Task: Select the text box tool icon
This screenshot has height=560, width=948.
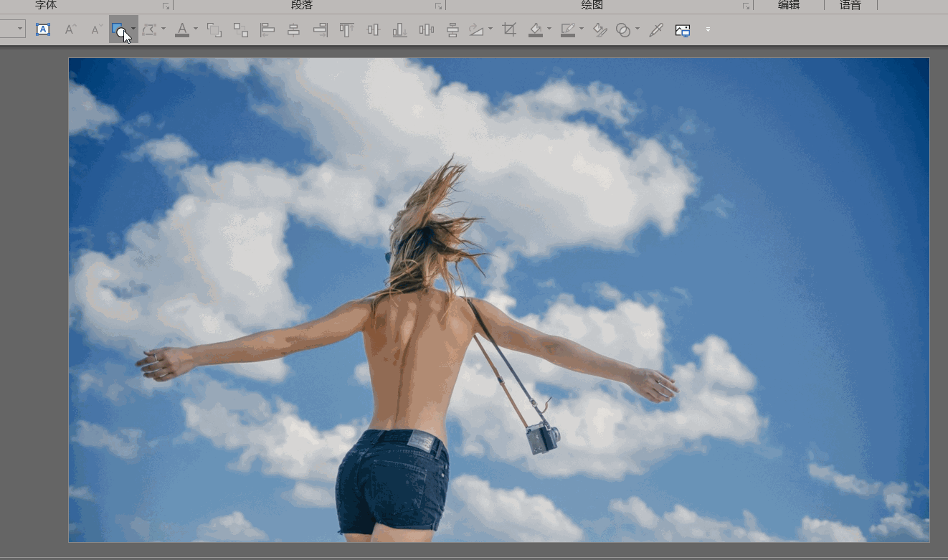Action: [43, 29]
